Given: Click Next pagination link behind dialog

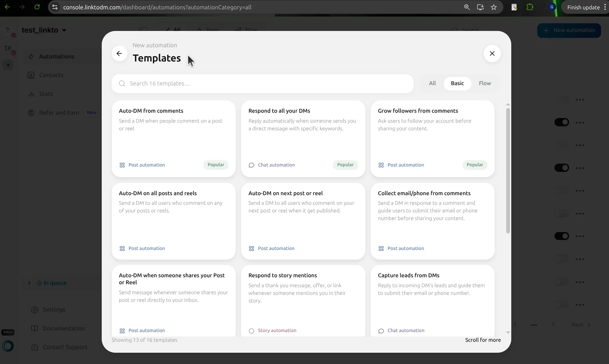Looking at the screenshot, I should 581,325.
